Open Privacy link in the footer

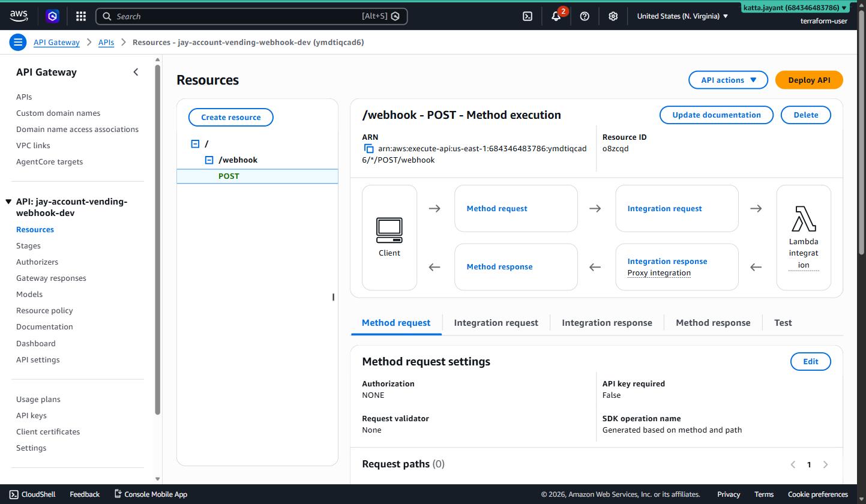[x=729, y=494]
